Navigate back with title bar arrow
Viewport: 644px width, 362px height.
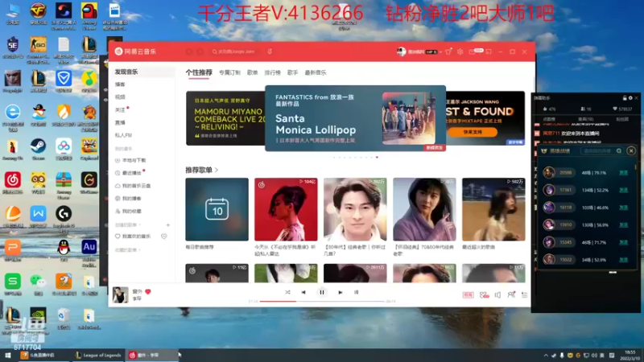(x=189, y=51)
